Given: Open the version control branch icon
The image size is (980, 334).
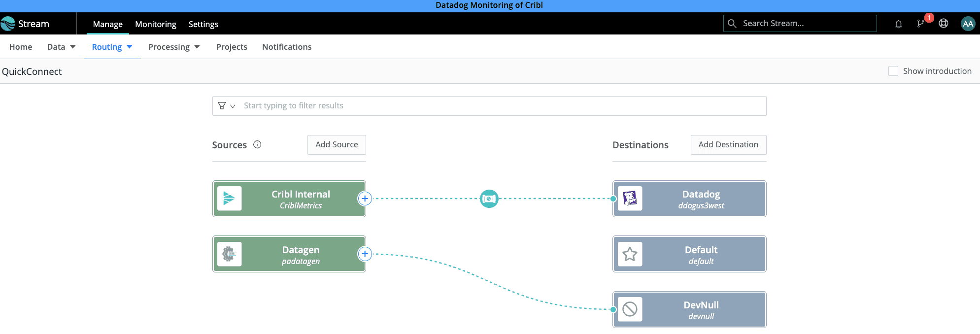Looking at the screenshot, I should coord(920,24).
